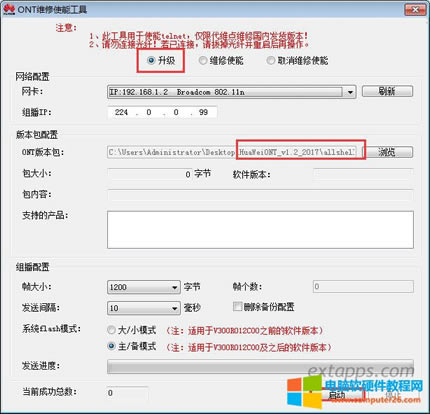Click the 当前成功总数 count field
This screenshot has width=430, height=414.
[127, 393]
